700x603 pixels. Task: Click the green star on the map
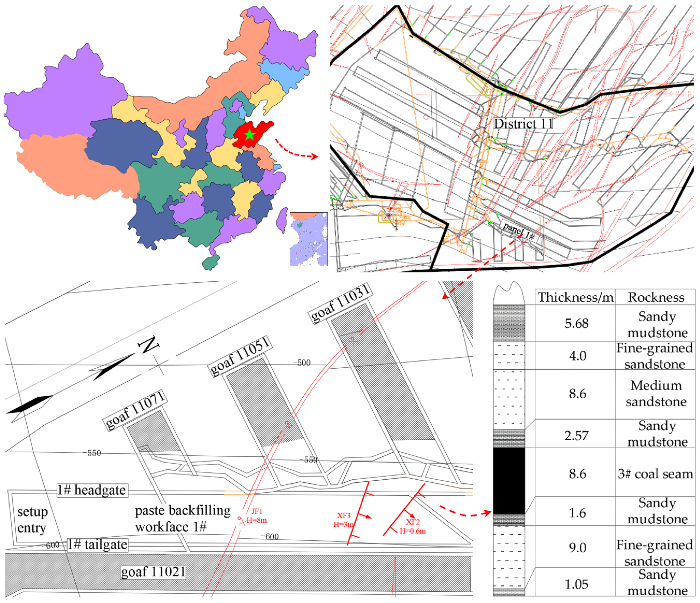point(249,135)
